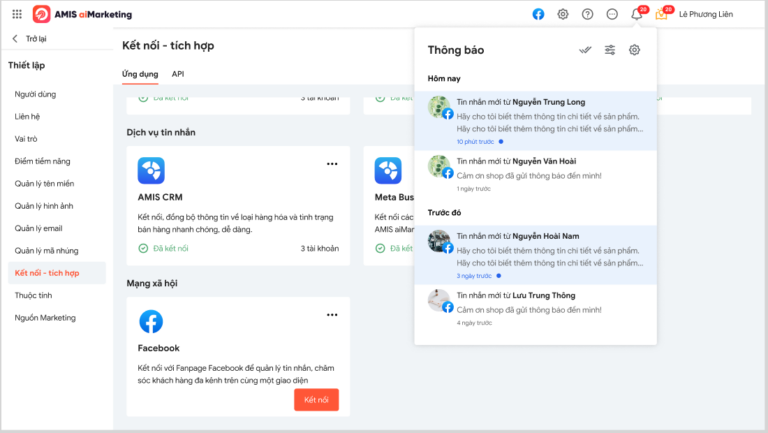Open settings gear in the top header
The height and width of the screenshot is (433, 768).
tap(563, 14)
